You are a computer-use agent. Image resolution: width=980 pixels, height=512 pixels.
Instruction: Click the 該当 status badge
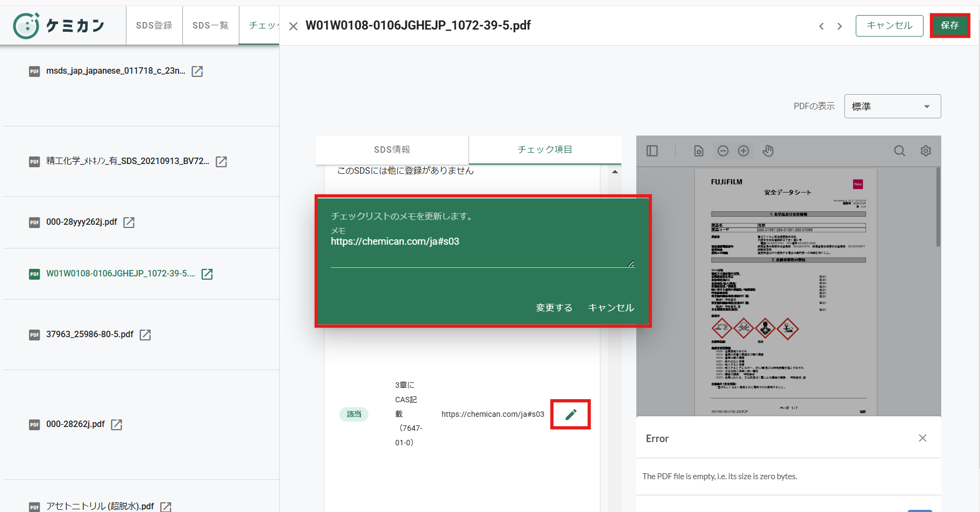point(354,414)
